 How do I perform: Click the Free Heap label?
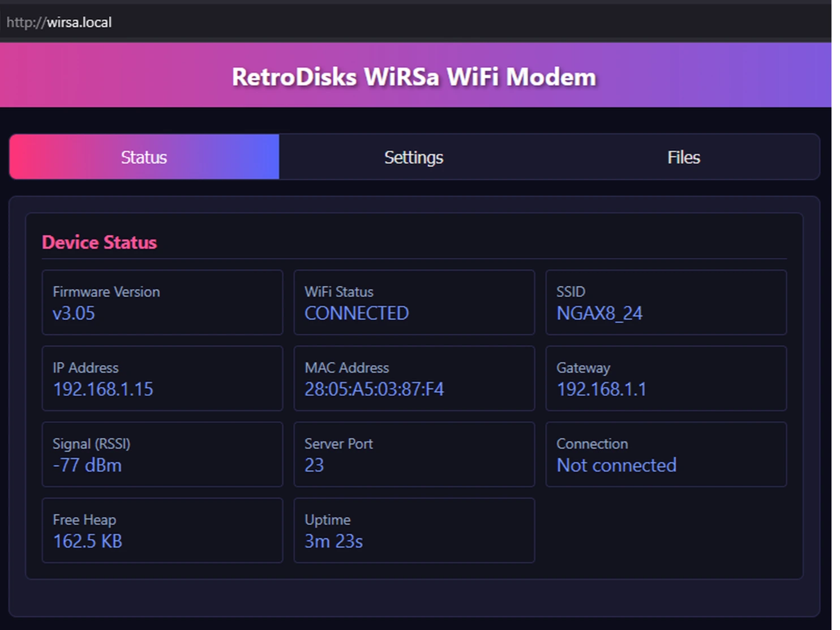tap(84, 520)
